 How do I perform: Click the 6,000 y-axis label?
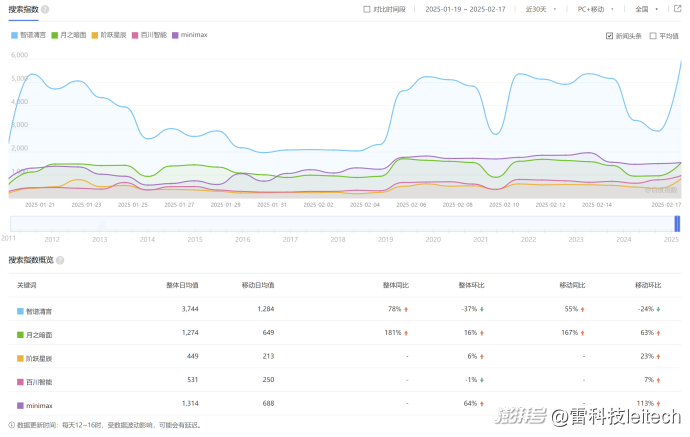(x=19, y=55)
